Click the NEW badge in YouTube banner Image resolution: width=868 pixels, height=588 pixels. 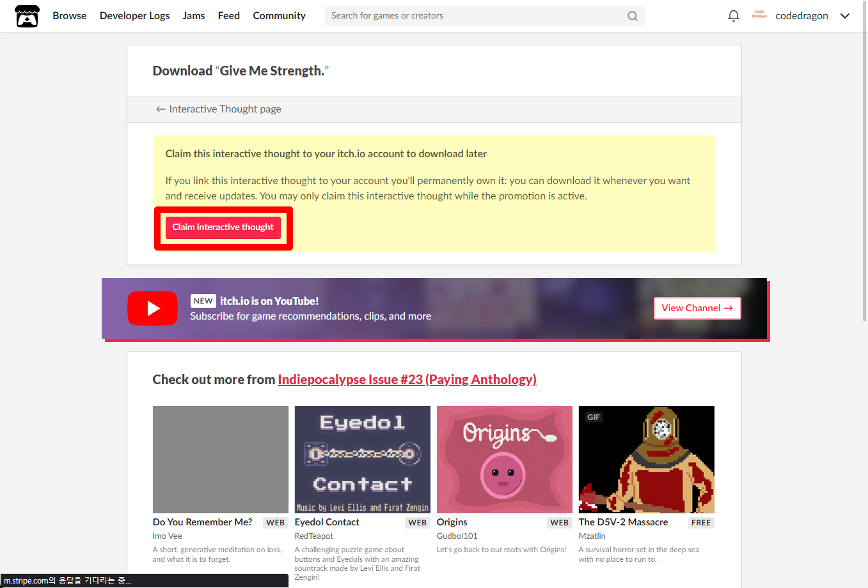tap(203, 301)
